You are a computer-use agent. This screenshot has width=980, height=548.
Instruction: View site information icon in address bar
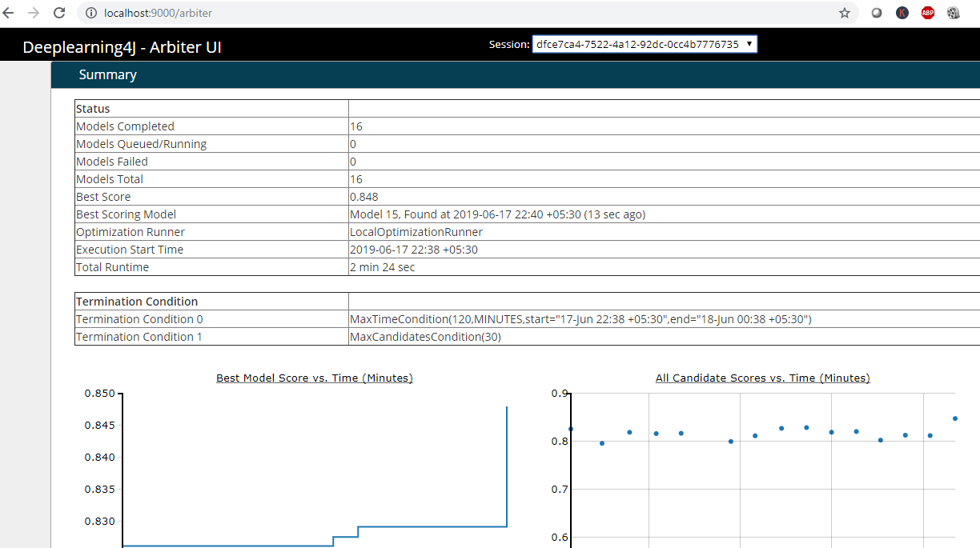(90, 13)
